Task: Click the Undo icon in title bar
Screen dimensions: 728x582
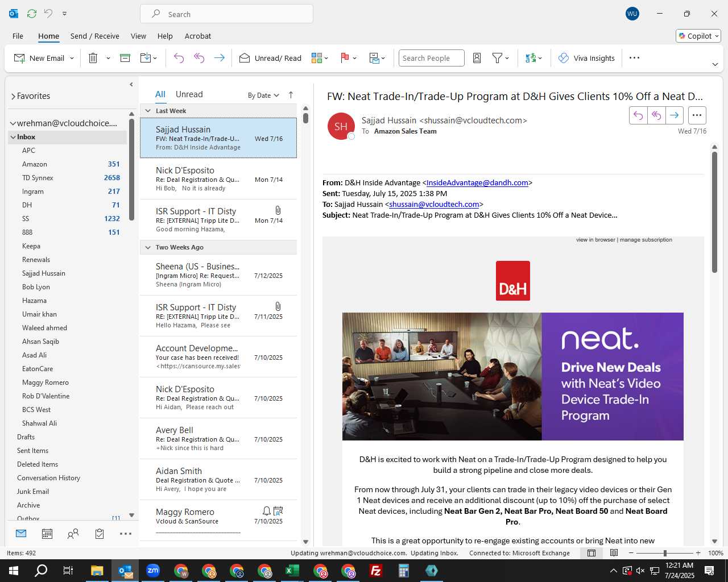Action: [x=48, y=14]
